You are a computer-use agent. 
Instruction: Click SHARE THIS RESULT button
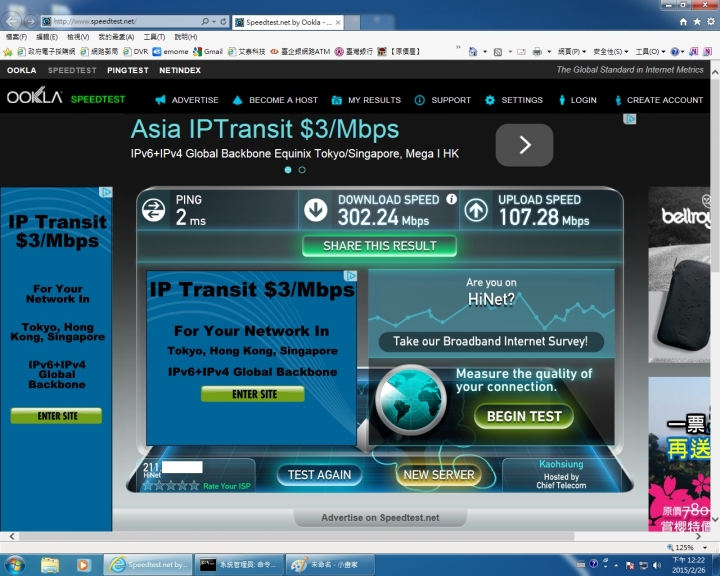[x=379, y=246]
